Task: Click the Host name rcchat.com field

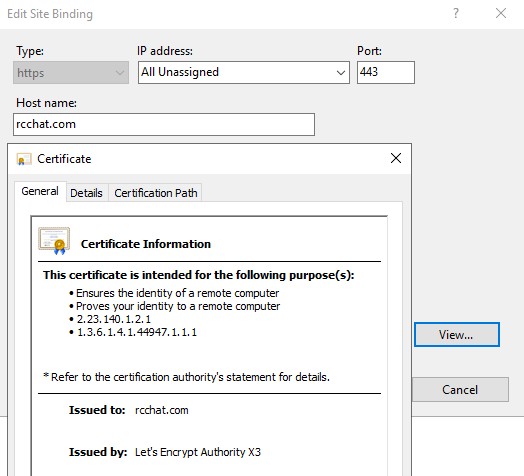Action: pos(164,124)
